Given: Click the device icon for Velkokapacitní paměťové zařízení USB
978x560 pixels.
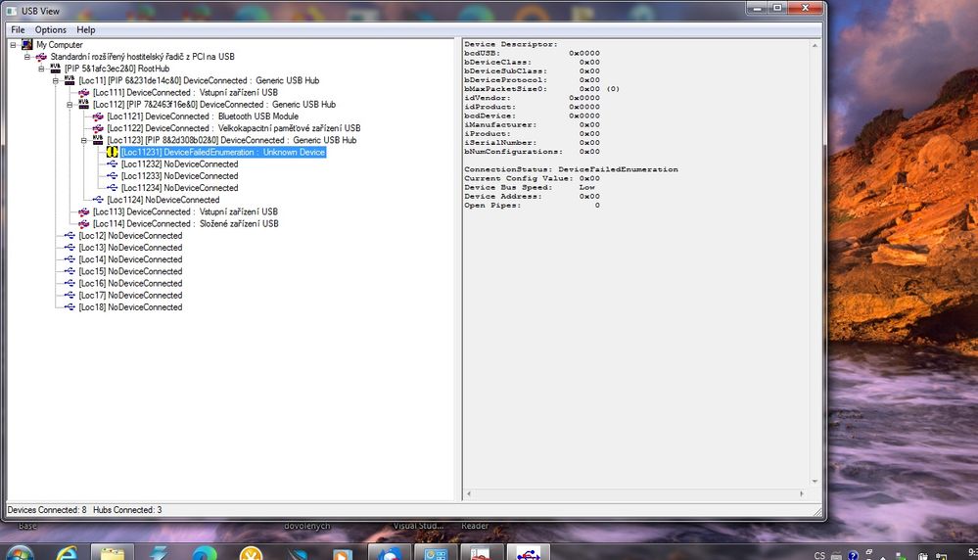Looking at the screenshot, I should [x=98, y=128].
